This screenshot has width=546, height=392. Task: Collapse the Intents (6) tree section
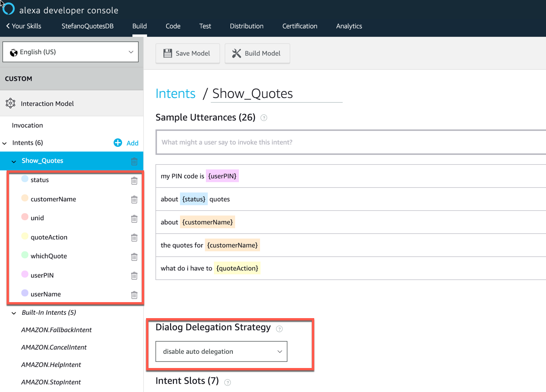click(x=5, y=143)
